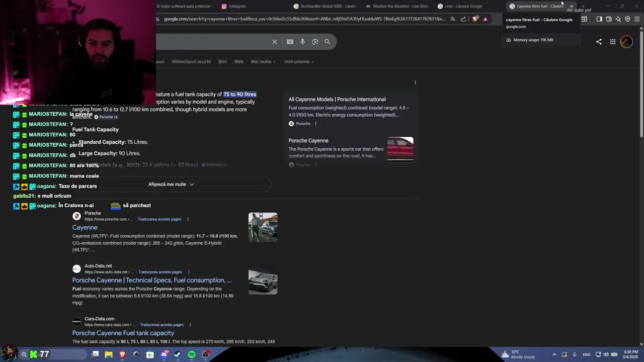Open the Brave Wallet icon
This screenshot has height=362, width=644.
609,19
